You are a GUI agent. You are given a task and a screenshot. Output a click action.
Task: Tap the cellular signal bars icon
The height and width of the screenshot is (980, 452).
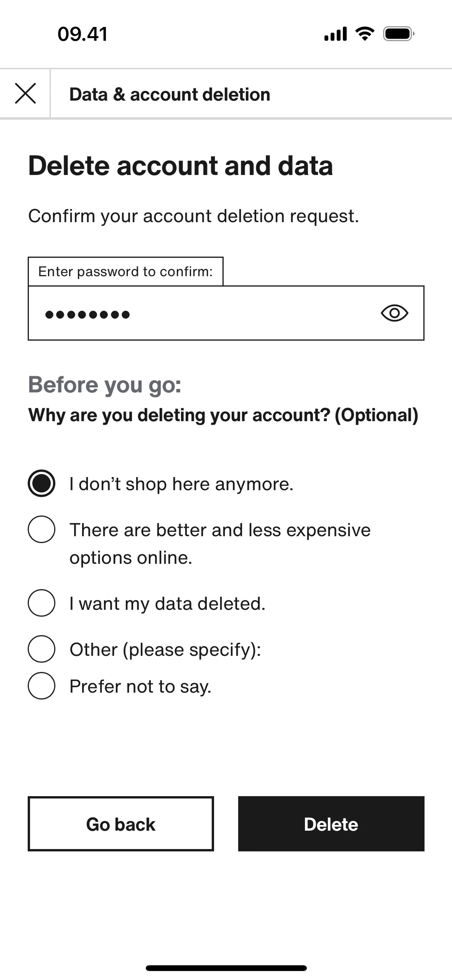[x=335, y=34]
